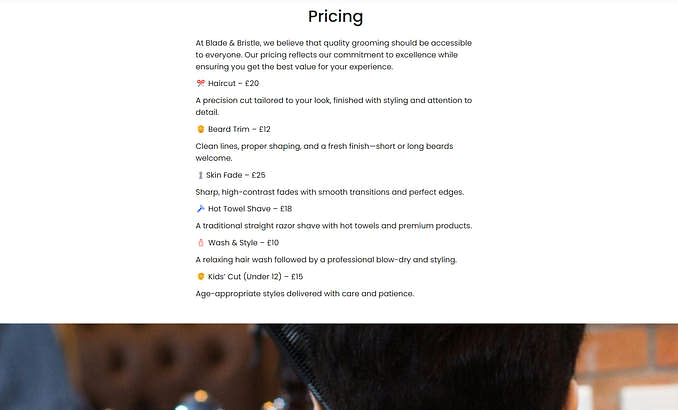Screen dimensions: 678x410
Task: Click the age-appropriate styles description
Action: point(304,293)
